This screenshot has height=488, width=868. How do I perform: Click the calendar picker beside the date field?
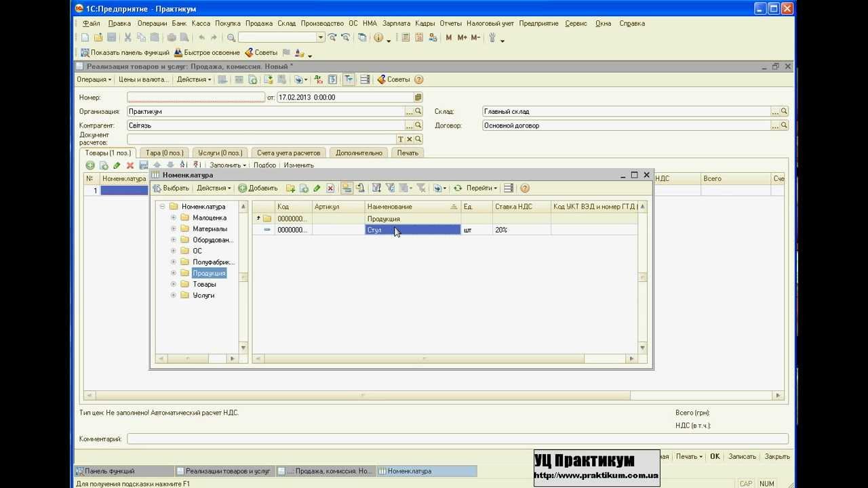pos(418,97)
